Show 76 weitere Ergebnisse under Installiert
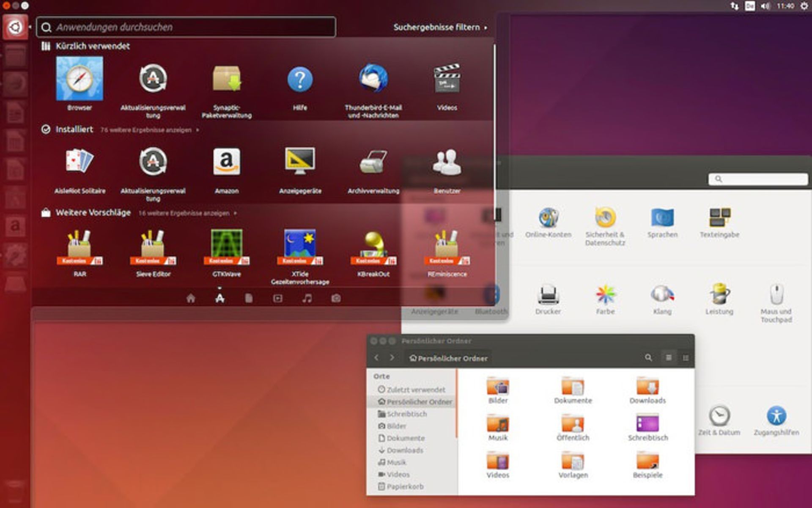Viewport: 812px width, 508px height. pos(149,130)
